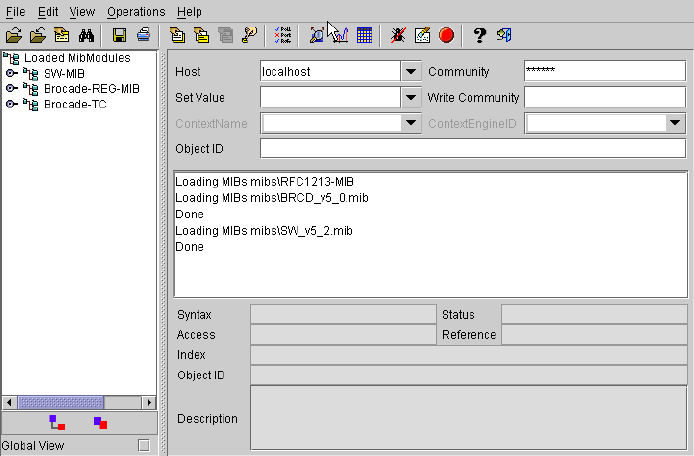Select the Brocade-TC module
The width and height of the screenshot is (694, 456).
[75, 104]
